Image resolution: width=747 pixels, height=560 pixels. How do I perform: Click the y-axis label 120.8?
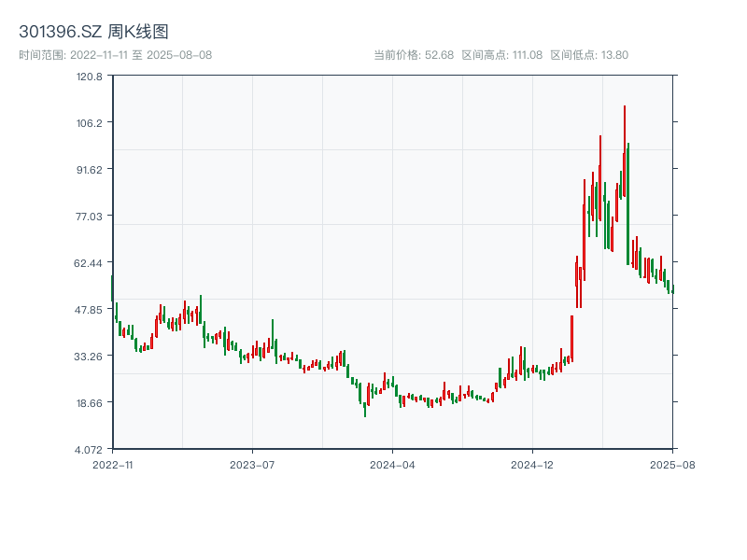90,77
